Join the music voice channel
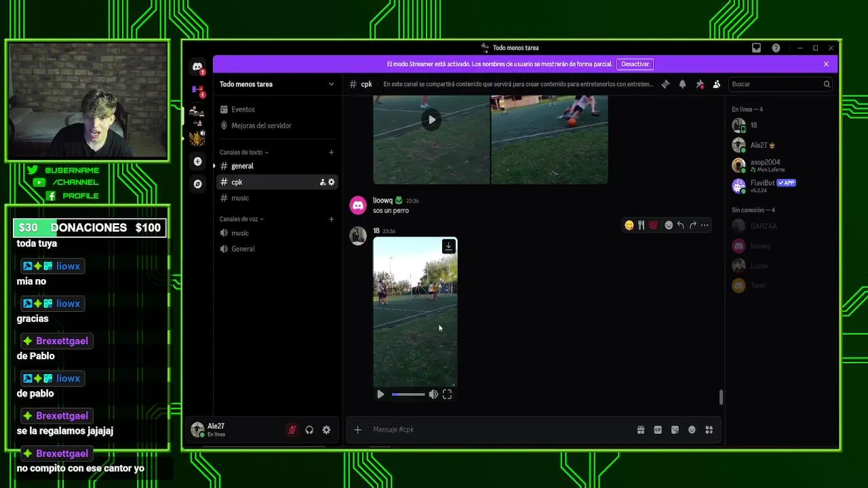The height and width of the screenshot is (488, 868). [277, 233]
